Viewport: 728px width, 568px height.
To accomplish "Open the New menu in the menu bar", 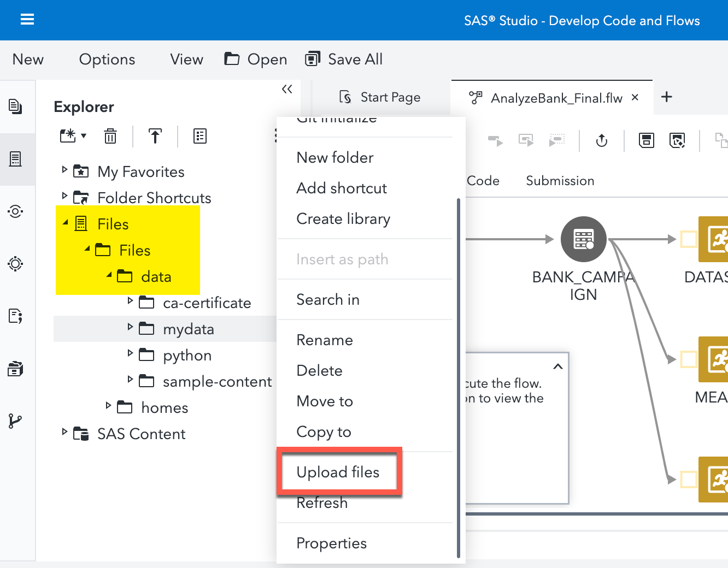I will click(27, 59).
